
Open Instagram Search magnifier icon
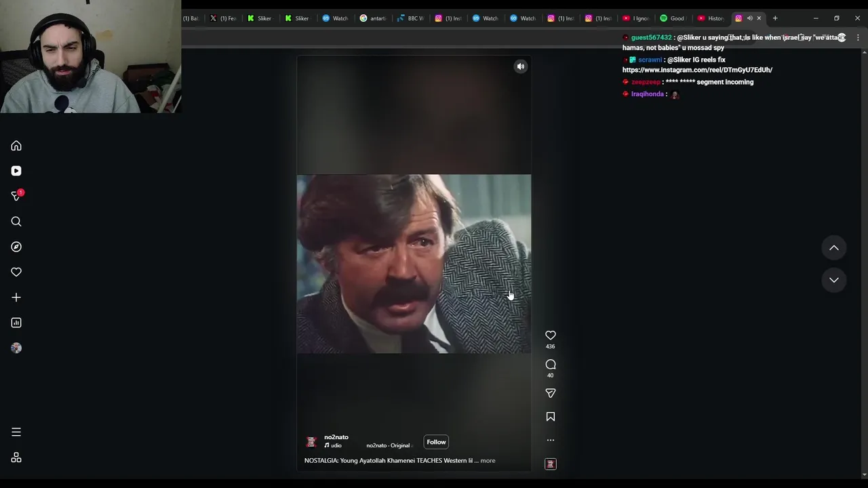click(16, 222)
